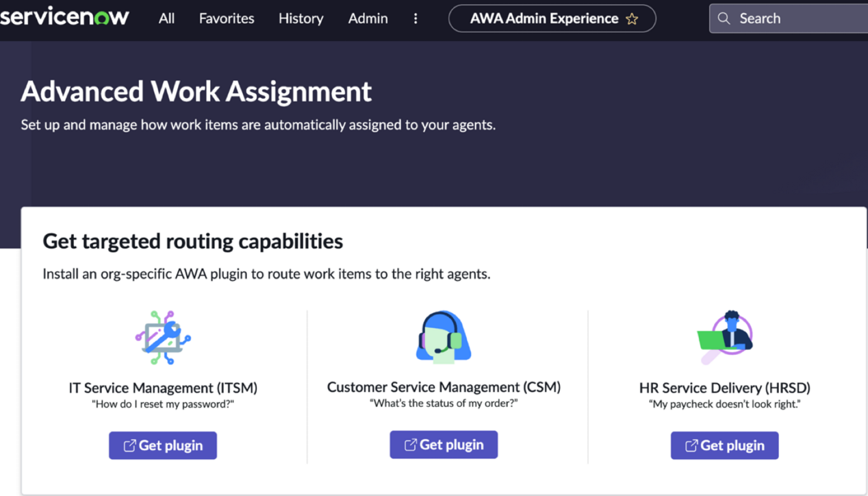The width and height of the screenshot is (868, 496).
Task: Click the HR Service Delivery (HRSD) title
Action: click(x=724, y=388)
